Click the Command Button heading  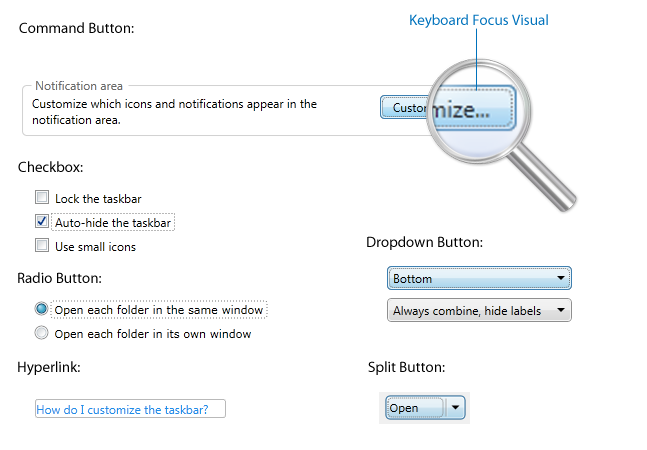[76, 28]
